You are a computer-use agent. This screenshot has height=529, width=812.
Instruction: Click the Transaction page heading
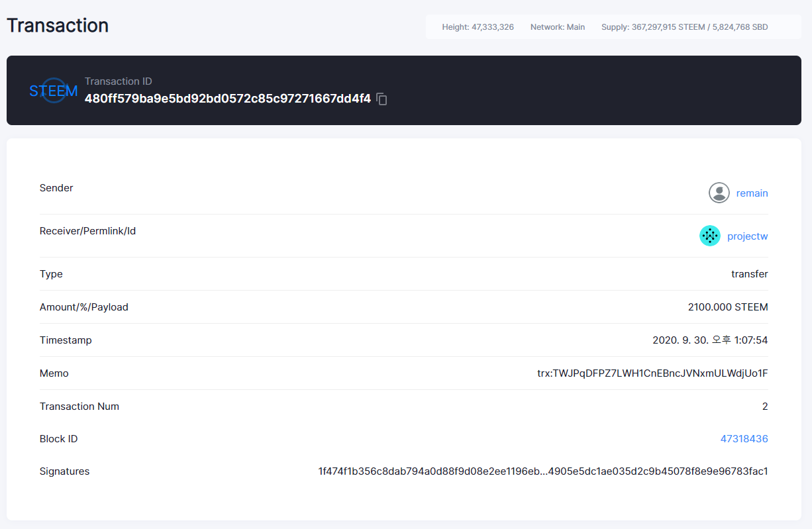[58, 25]
